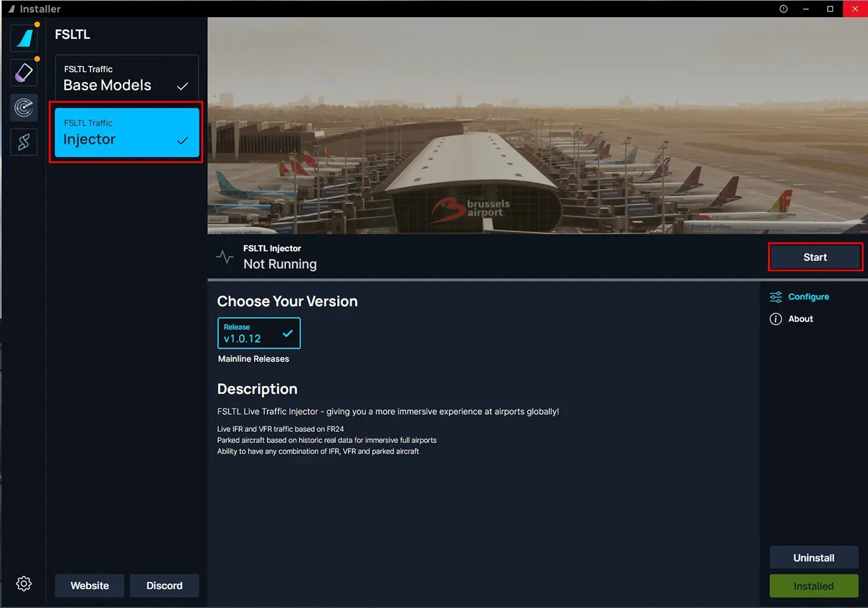The width and height of the screenshot is (868, 608).
Task: Click the Not Running status text
Action: pyautogui.click(x=280, y=264)
